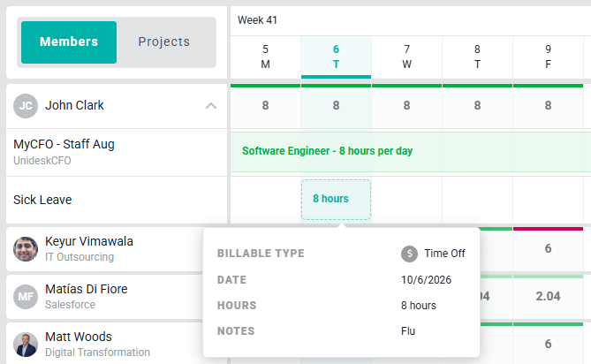Image resolution: width=591 pixels, height=364 pixels.
Task: Select the Matías Di Fiore member name
Action: tap(87, 289)
